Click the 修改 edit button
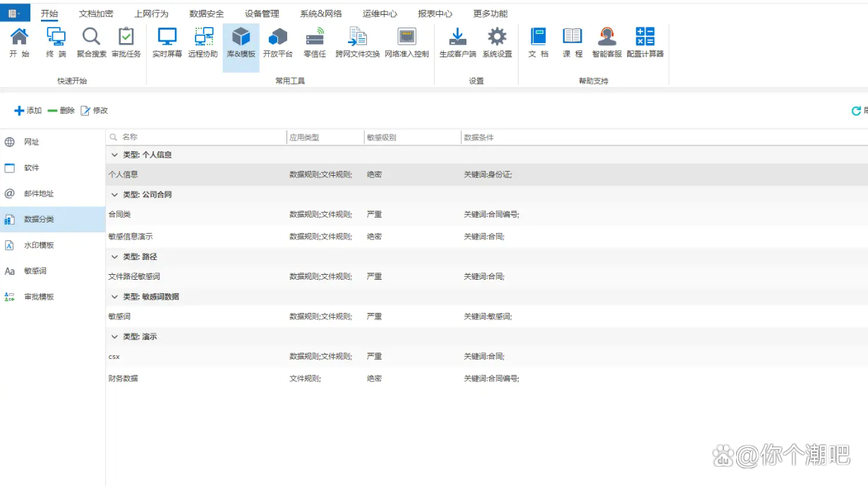Screen dimensions: 868x486 click(94, 111)
